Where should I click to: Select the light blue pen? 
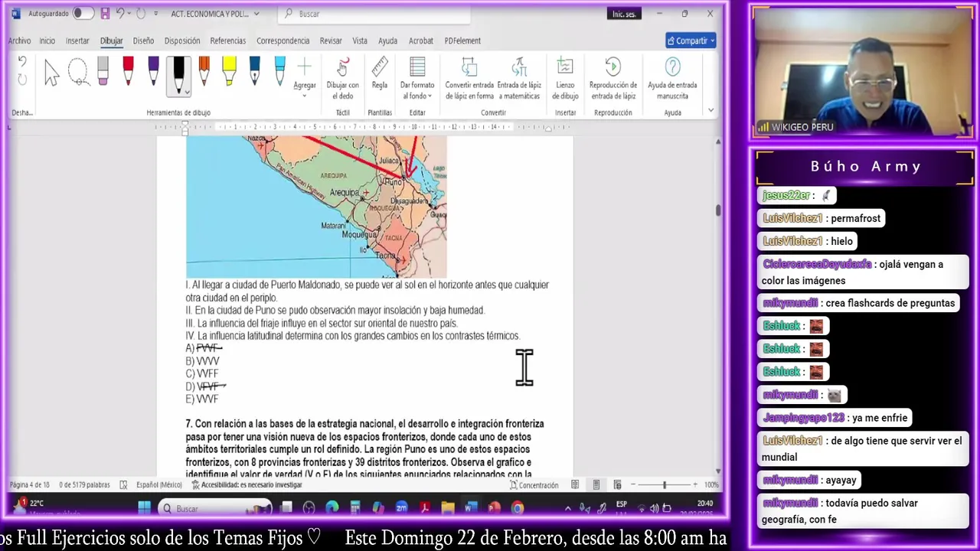click(279, 71)
